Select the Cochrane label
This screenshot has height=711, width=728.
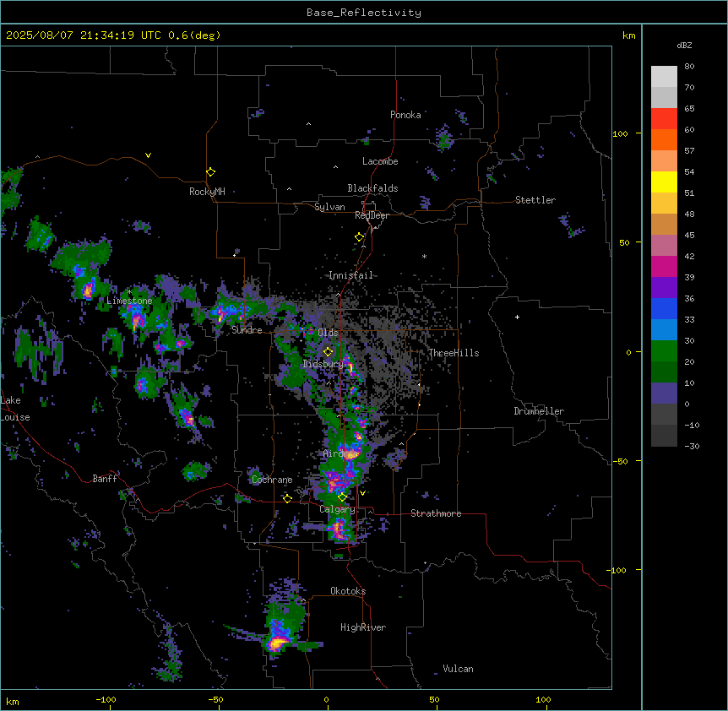(x=272, y=480)
